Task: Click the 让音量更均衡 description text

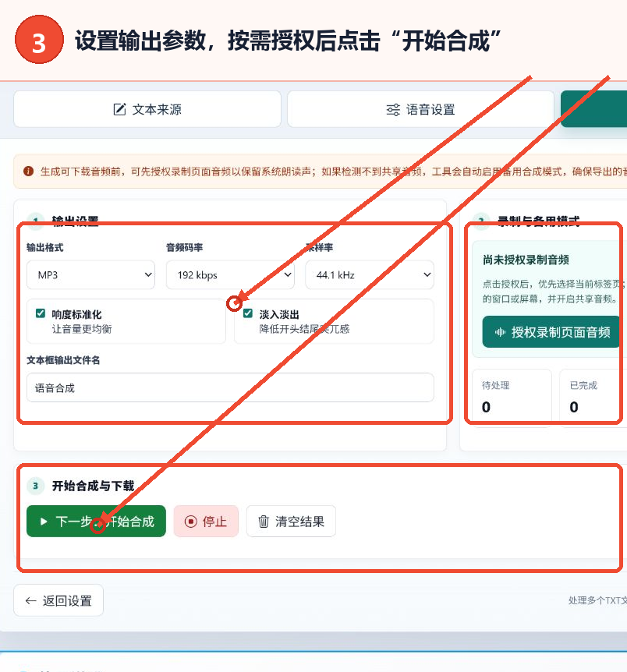Action: coord(82,329)
